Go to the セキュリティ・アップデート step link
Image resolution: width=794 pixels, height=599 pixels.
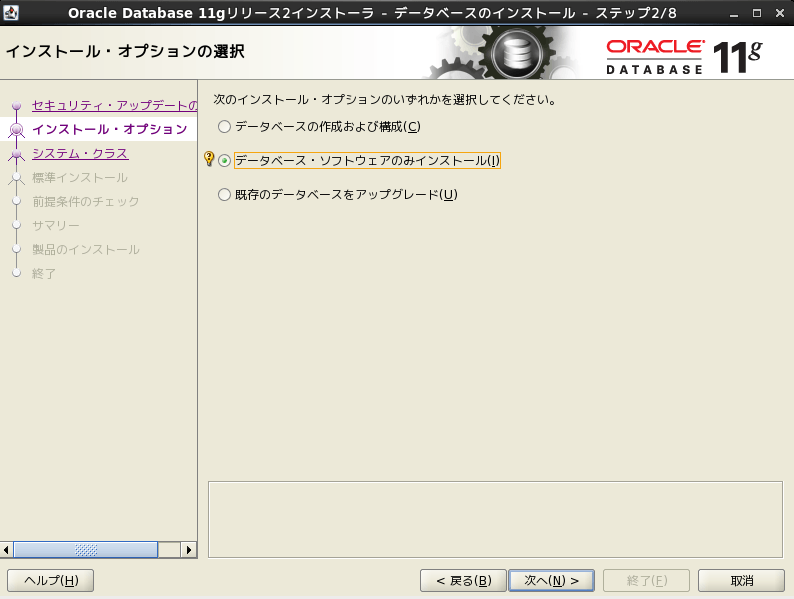tap(114, 105)
